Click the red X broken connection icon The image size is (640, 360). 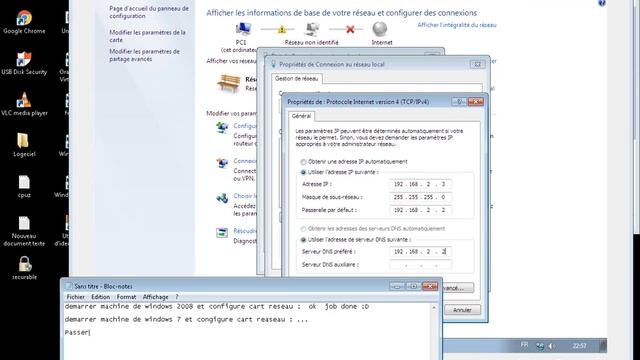[x=350, y=29]
